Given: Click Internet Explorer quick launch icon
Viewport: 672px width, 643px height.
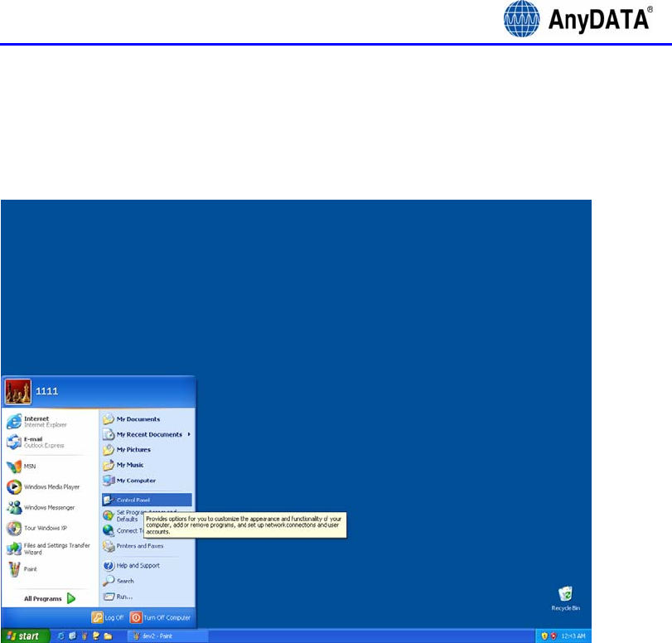Looking at the screenshot, I should pos(60,636).
